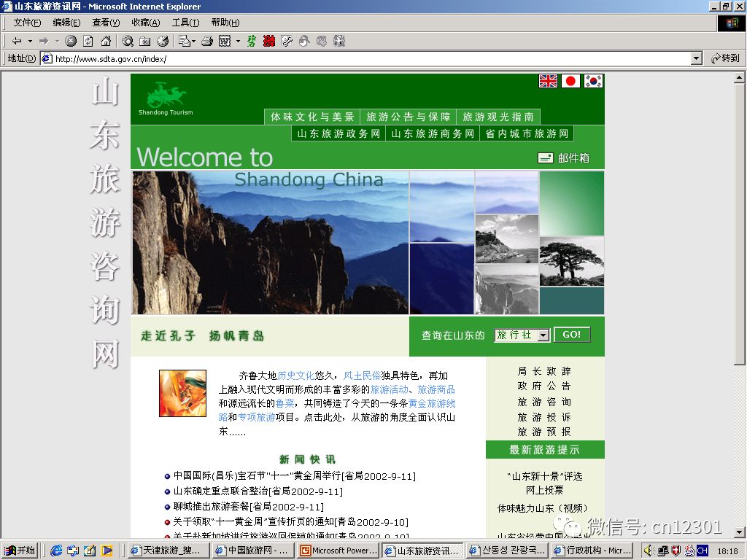Screen dimensions: 747x560
Task: Expand the address bar dropdown arrow
Action: [696, 58]
